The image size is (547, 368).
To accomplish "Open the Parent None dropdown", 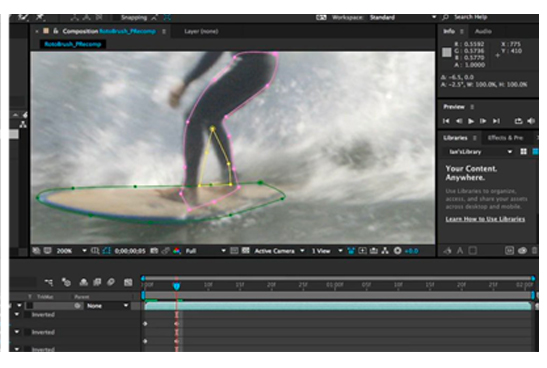I will (x=107, y=306).
